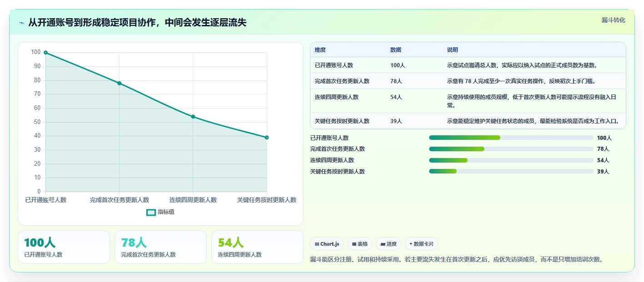Click the 关键任务按时更新人数 table row cell
This screenshot has height=282, width=644.
342,121
